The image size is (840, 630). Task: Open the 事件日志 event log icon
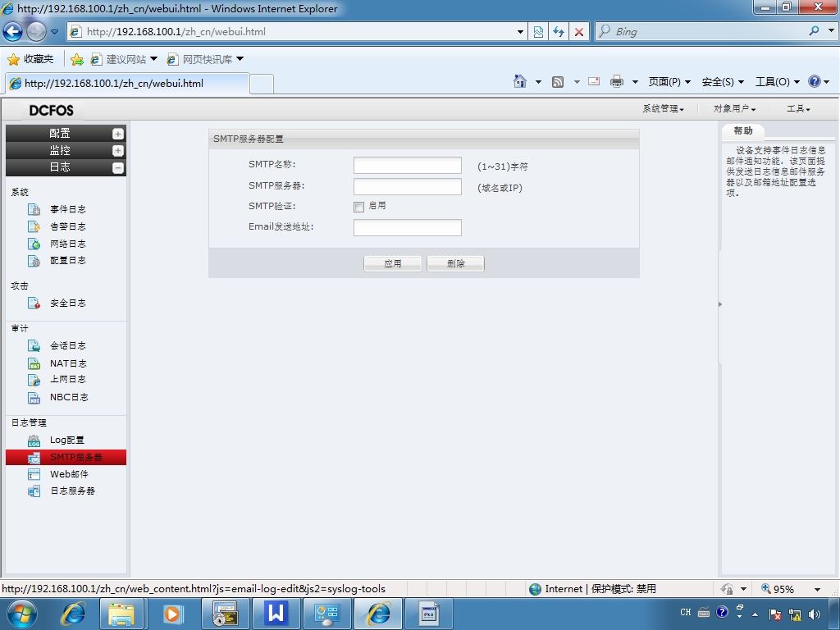(34, 209)
